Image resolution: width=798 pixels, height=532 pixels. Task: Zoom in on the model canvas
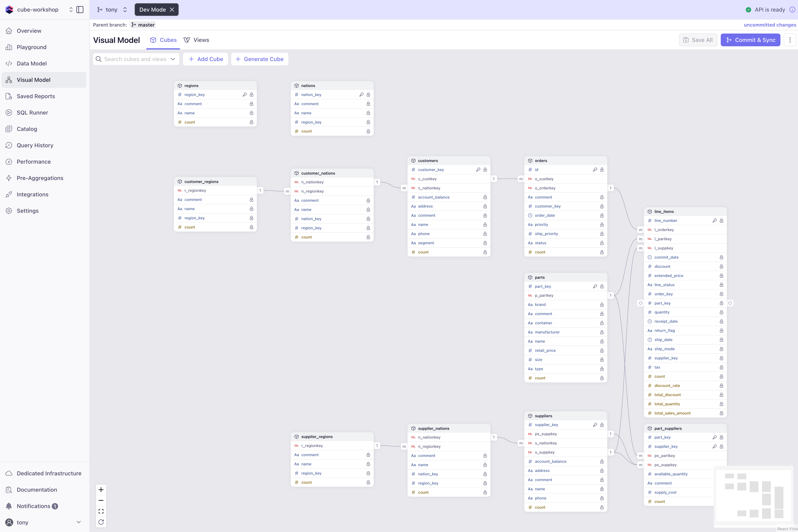tap(101, 489)
